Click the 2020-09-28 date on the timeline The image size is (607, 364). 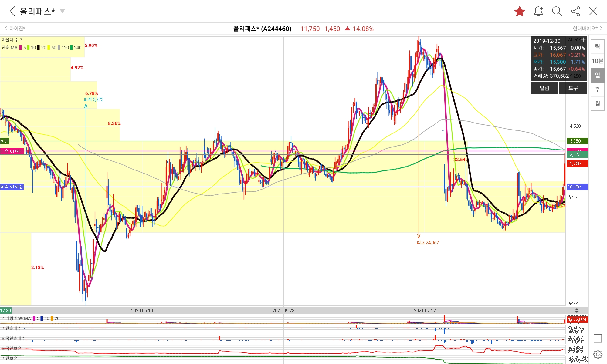click(283, 310)
